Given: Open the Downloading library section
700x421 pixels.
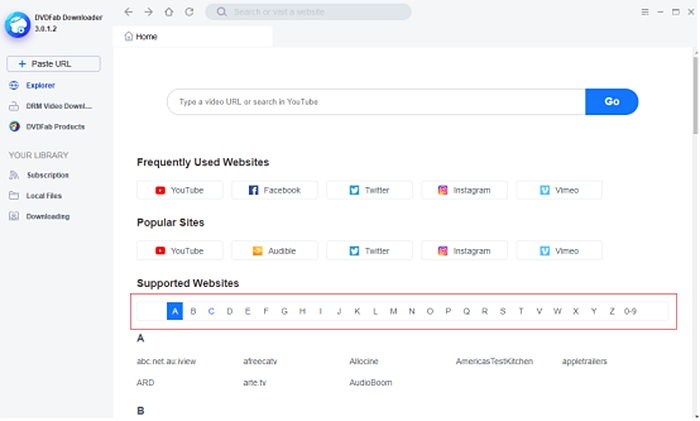Looking at the screenshot, I should [47, 216].
